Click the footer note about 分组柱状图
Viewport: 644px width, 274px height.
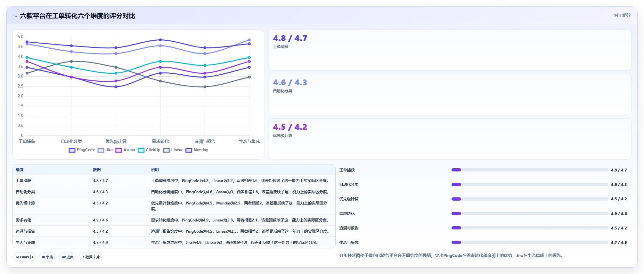tap(451, 256)
